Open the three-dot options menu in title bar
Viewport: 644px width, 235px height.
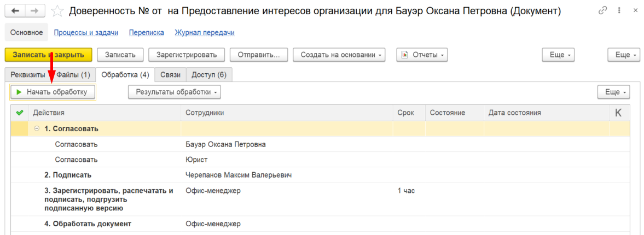click(x=618, y=11)
